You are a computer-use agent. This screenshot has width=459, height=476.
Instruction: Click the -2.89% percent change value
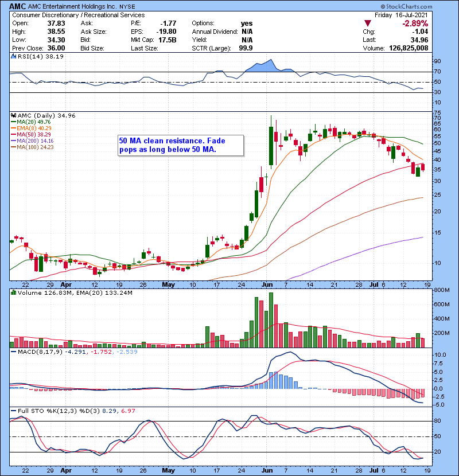tap(415, 24)
